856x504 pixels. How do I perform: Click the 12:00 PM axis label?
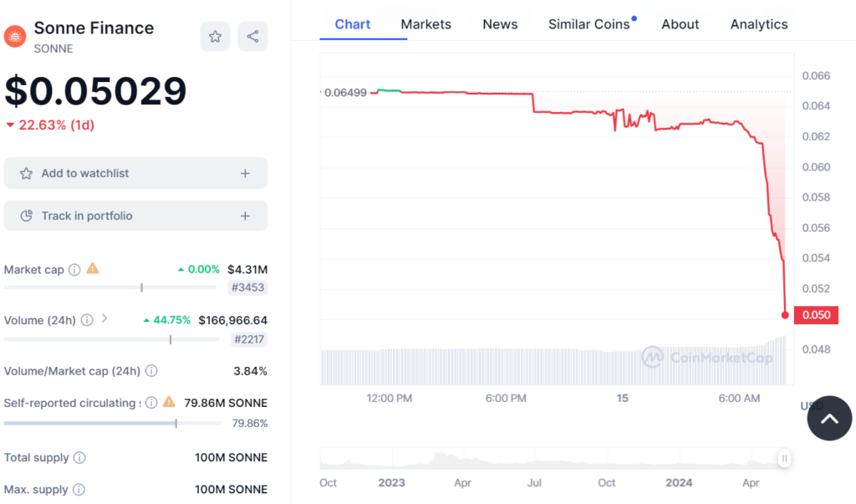coord(390,398)
